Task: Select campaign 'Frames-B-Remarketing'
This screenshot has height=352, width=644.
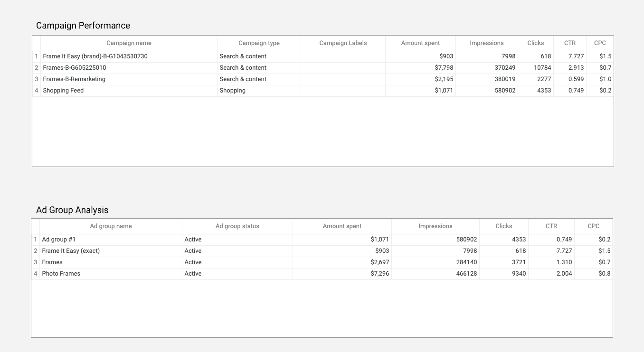Action: coord(74,79)
